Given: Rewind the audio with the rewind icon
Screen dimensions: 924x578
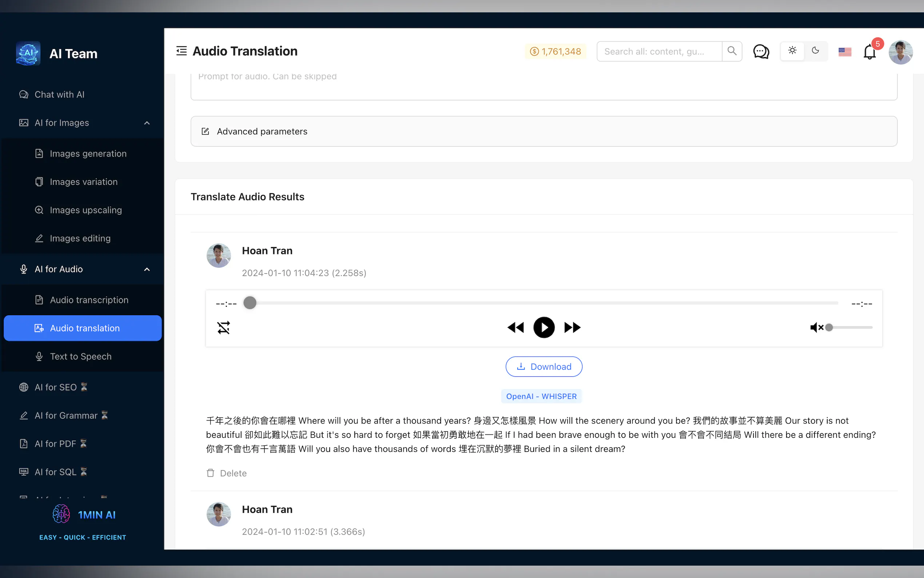Looking at the screenshot, I should click(515, 328).
